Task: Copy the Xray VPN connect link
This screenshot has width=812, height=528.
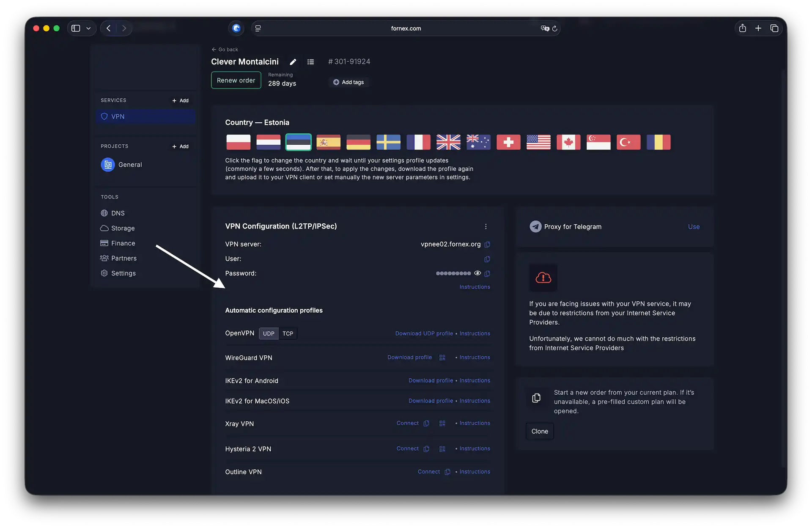Action: coord(426,423)
